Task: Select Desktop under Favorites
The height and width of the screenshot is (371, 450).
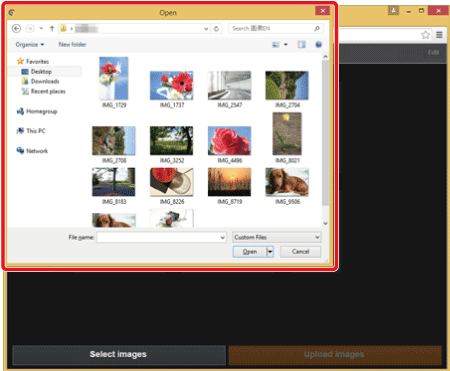Action: click(x=41, y=72)
